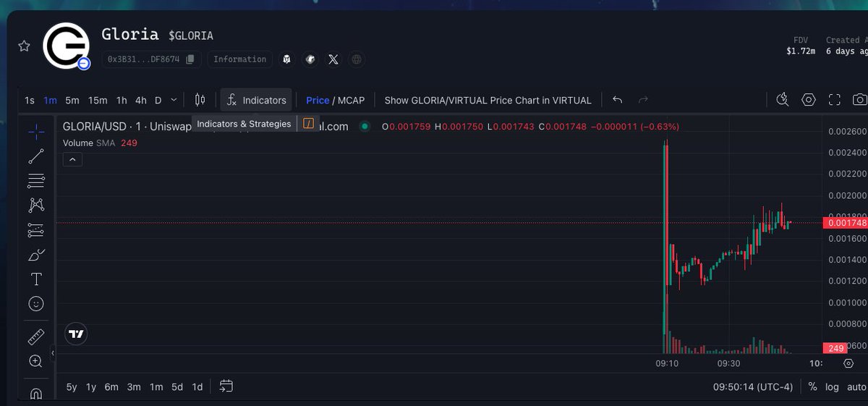Set date range to 1y
The height and width of the screenshot is (406, 868).
click(x=91, y=387)
